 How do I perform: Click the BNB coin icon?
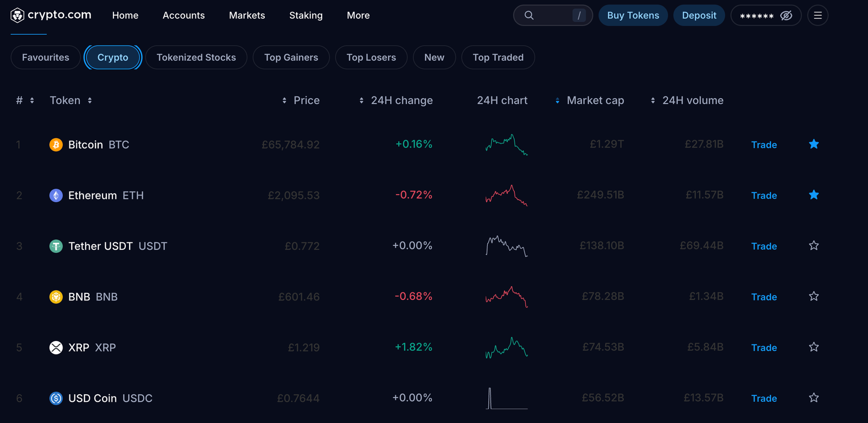pyautogui.click(x=56, y=297)
